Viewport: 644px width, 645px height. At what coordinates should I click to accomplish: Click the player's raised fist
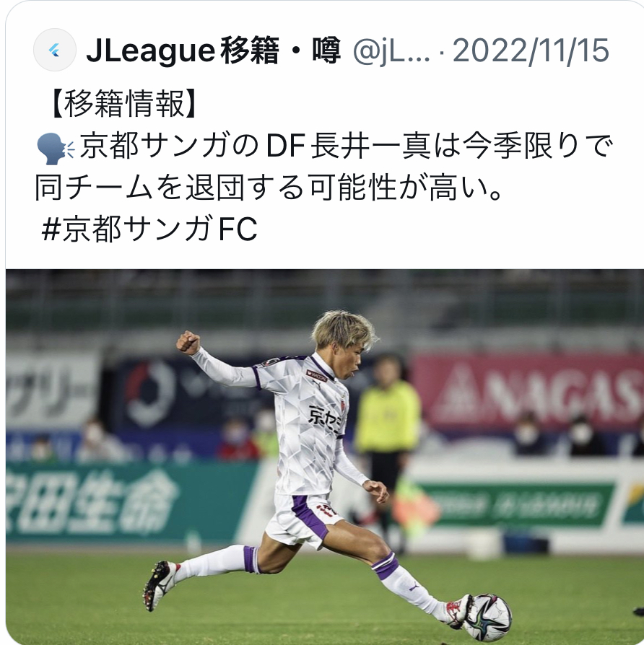click(x=188, y=343)
